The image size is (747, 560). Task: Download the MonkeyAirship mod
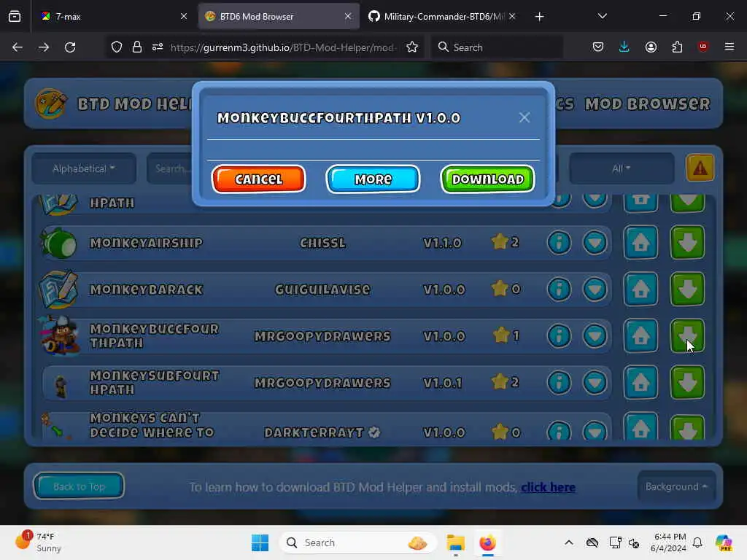[x=687, y=242]
